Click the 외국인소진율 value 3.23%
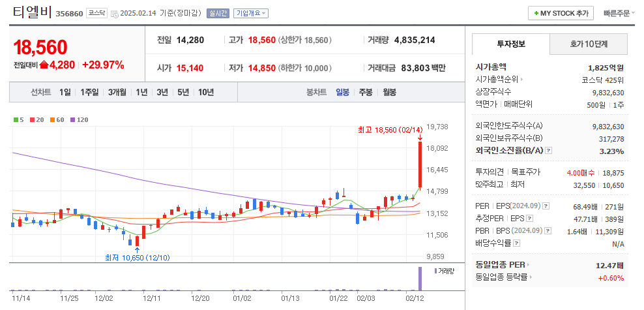Image resolution: width=644 pixels, height=310 pixels. [x=611, y=151]
